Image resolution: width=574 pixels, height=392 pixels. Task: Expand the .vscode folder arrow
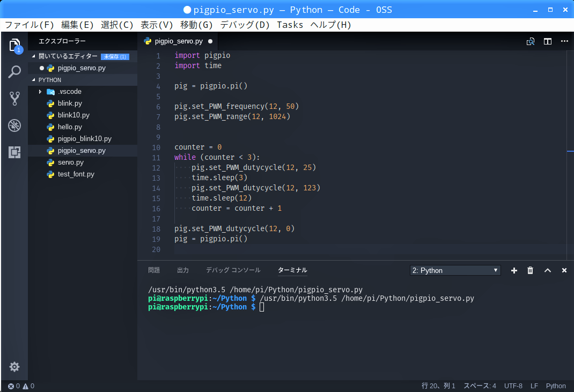[40, 92]
